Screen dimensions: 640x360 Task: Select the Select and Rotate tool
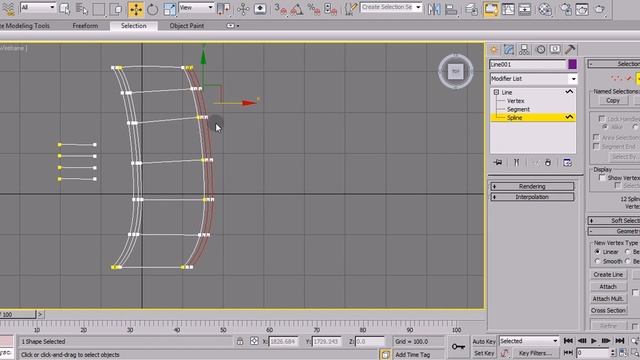pos(152,9)
